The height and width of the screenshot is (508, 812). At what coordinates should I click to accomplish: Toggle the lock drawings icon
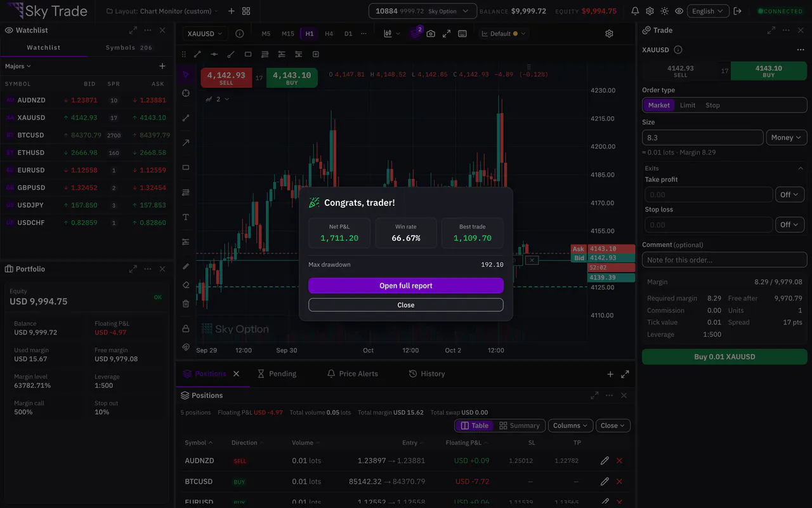pos(186,328)
